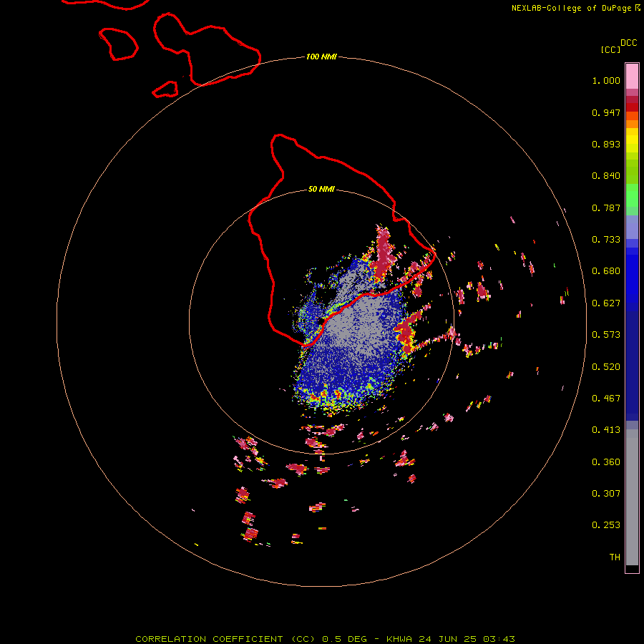644x644 pixels.
Task: Click the 0.840 value on color scale
Action: tap(606, 176)
